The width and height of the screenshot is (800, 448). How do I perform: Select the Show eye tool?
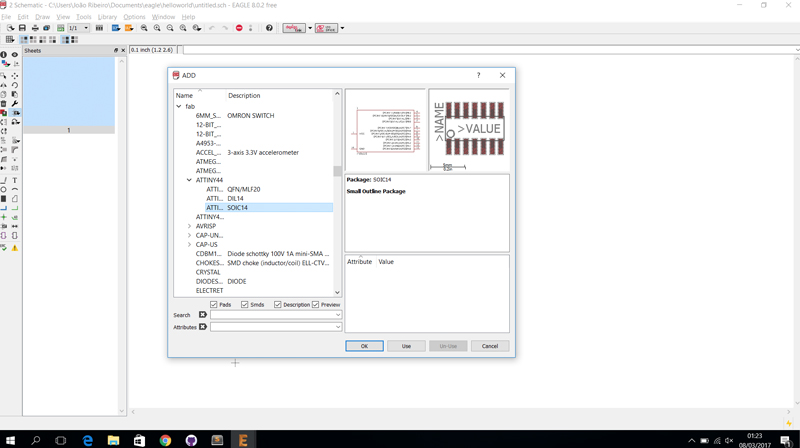[x=15, y=55]
